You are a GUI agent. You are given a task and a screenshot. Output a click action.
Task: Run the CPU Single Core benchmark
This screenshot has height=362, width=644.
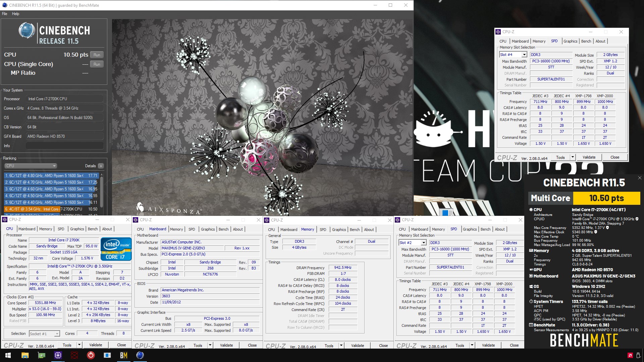[97, 64]
